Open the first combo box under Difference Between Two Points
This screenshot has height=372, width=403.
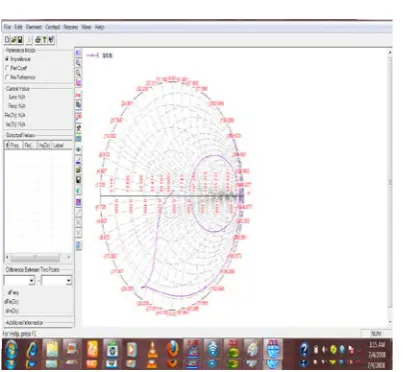pos(19,280)
